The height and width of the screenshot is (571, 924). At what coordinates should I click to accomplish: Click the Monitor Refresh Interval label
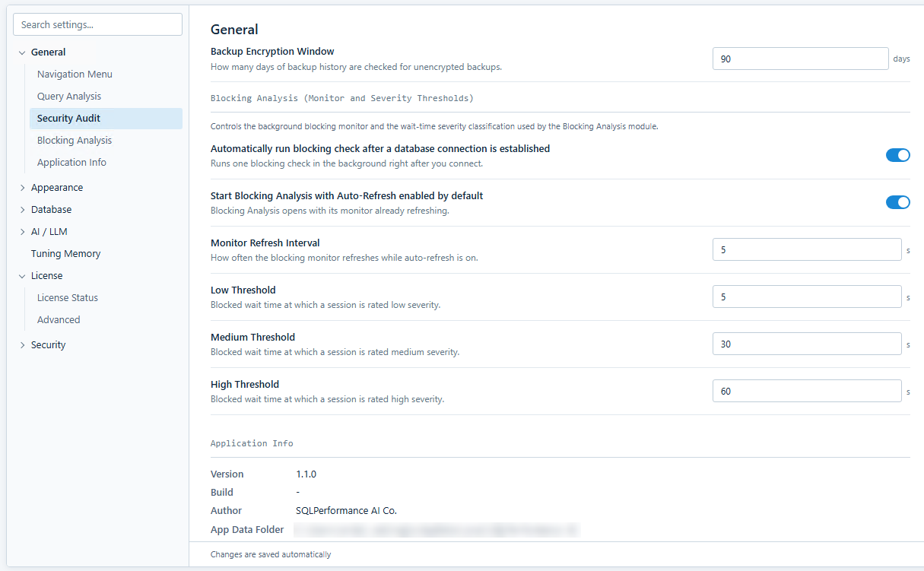click(265, 243)
